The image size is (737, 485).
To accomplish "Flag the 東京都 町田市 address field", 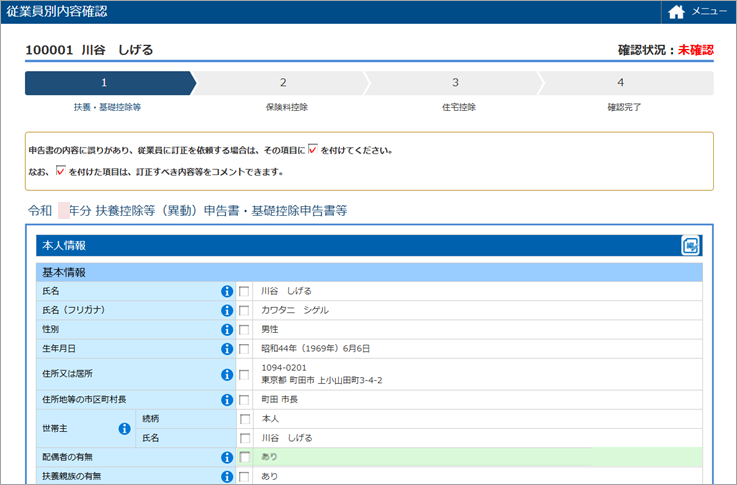I will coord(244,375).
